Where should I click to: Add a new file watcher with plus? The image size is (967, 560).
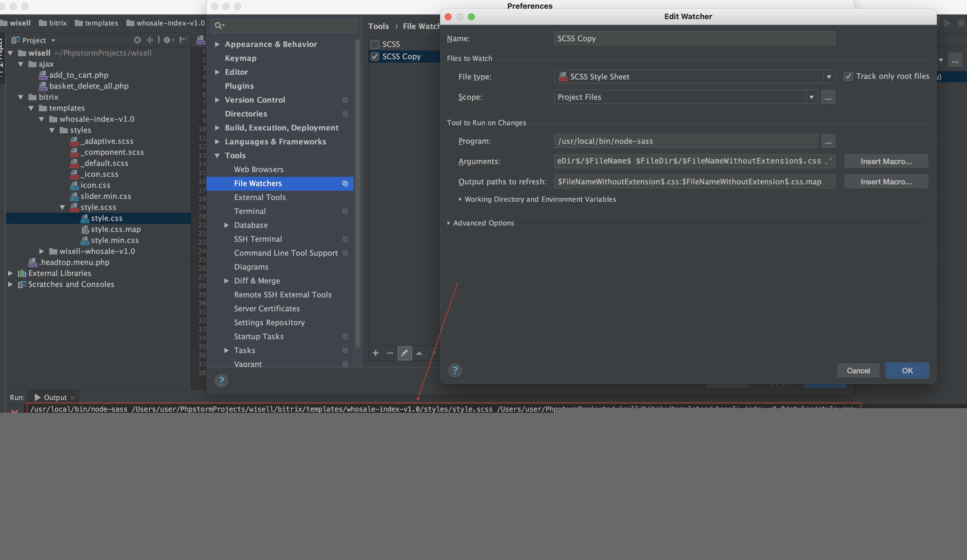(x=376, y=353)
